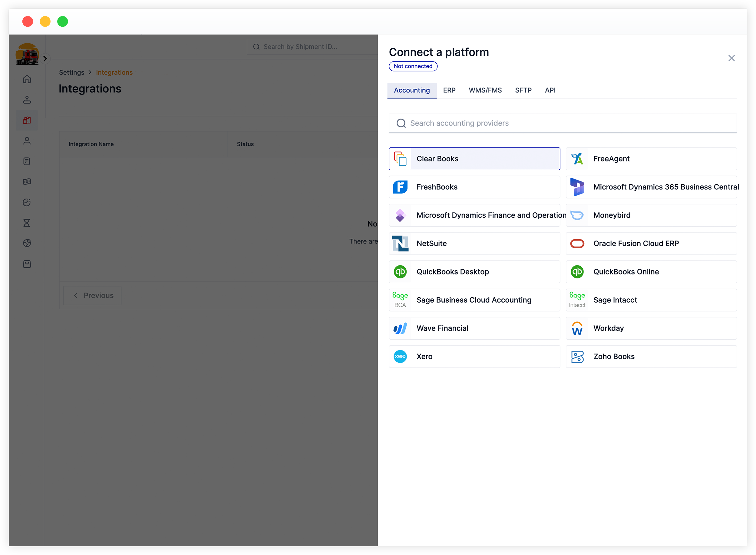Click the truck company logo avatar
756x555 pixels.
(27, 54)
